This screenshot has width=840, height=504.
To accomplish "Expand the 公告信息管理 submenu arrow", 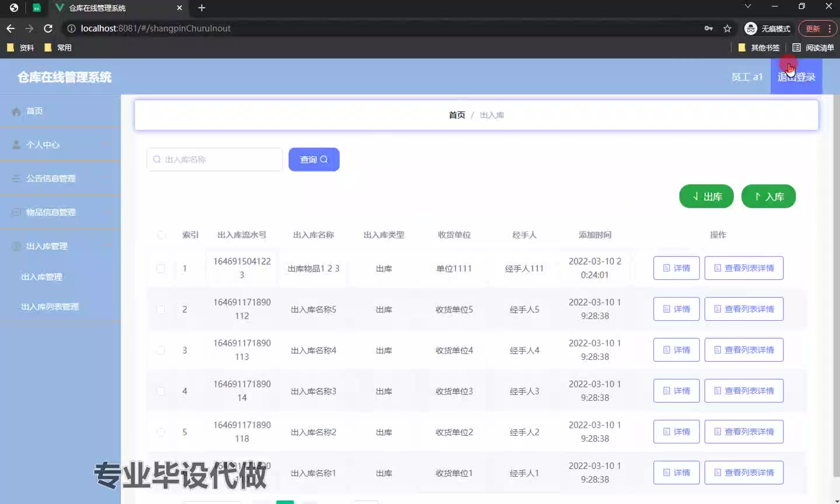I will 106,178.
